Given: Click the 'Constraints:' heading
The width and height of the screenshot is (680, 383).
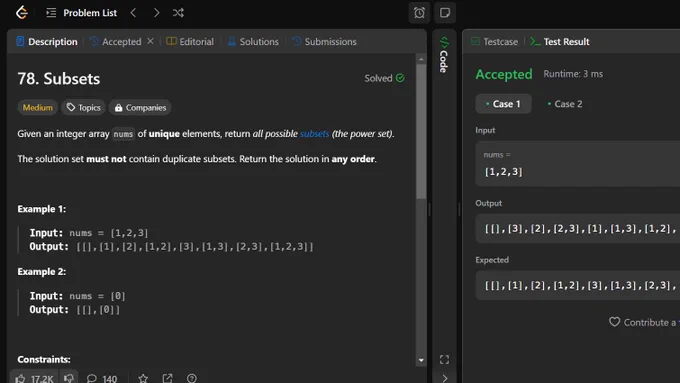Looking at the screenshot, I should coord(44,359).
